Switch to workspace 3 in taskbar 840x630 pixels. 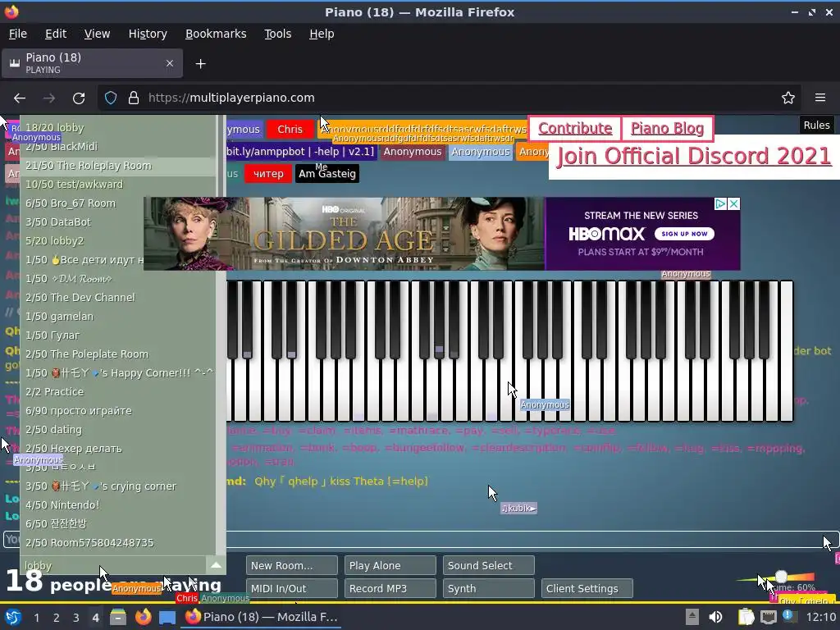[75, 618]
